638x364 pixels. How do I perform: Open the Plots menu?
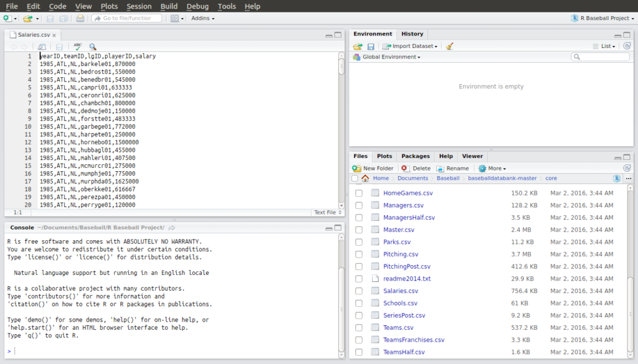click(x=109, y=6)
